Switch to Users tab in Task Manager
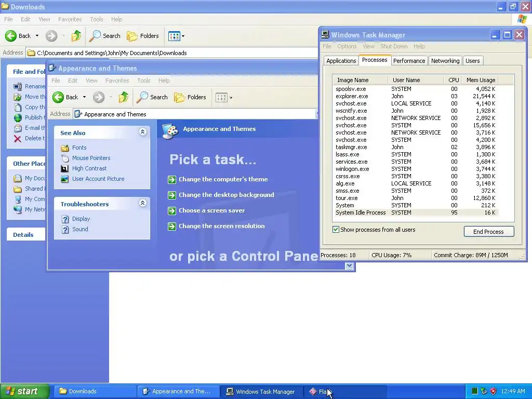This screenshot has height=399, width=532. [473, 61]
